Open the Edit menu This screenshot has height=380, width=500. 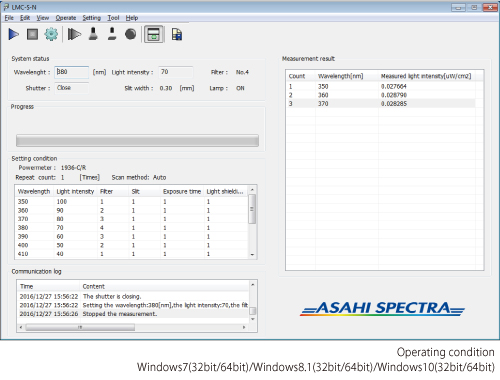coord(25,18)
